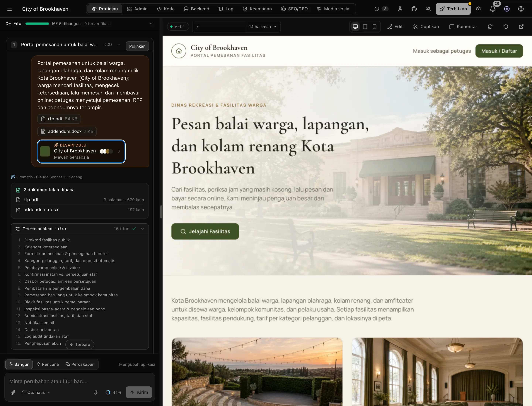Collapse Merencanakan fitur list chevron
532x406 pixels.
(x=142, y=229)
